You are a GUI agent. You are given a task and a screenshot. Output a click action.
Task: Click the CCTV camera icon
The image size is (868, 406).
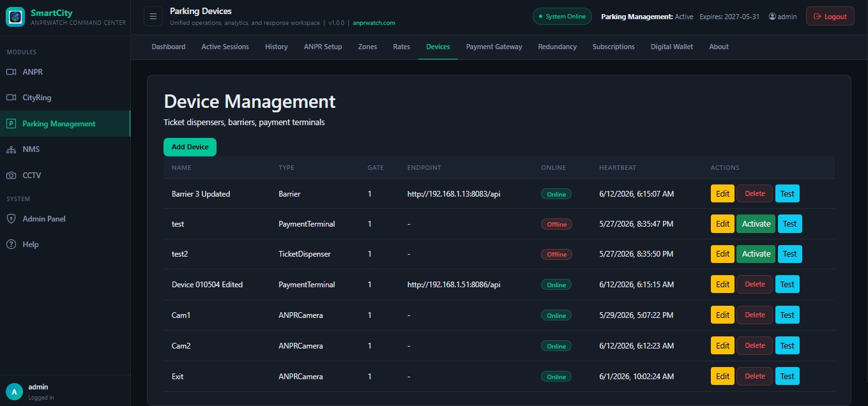coord(11,175)
